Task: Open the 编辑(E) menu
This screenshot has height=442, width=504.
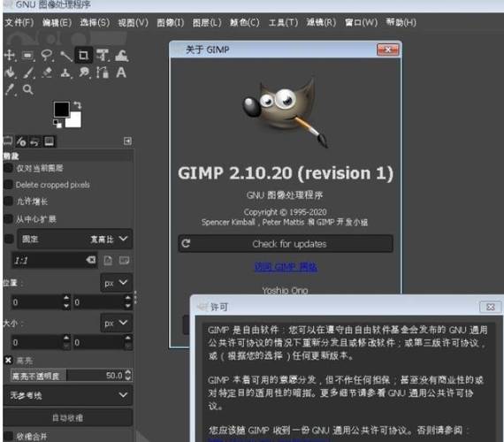Action: pyautogui.click(x=57, y=22)
